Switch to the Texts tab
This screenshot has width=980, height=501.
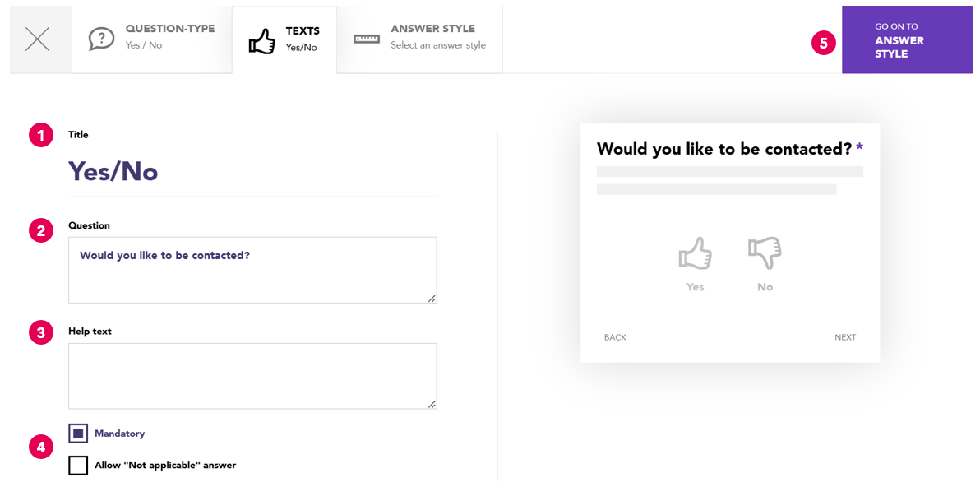click(x=284, y=39)
